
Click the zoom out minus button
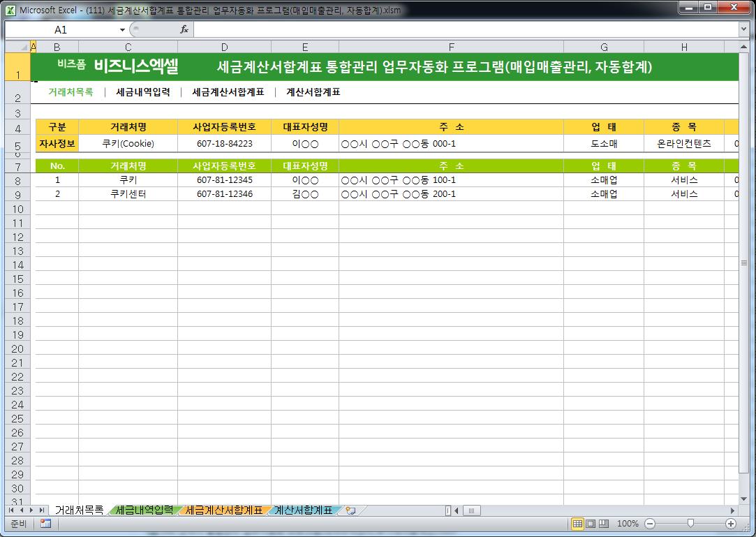(650, 524)
